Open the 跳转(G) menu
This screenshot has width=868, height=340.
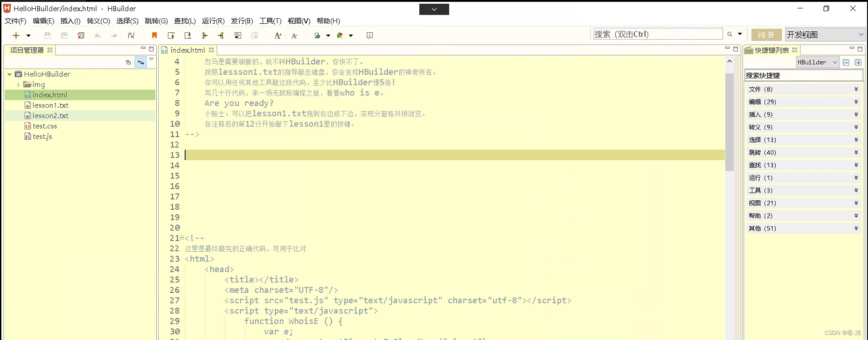[156, 21]
